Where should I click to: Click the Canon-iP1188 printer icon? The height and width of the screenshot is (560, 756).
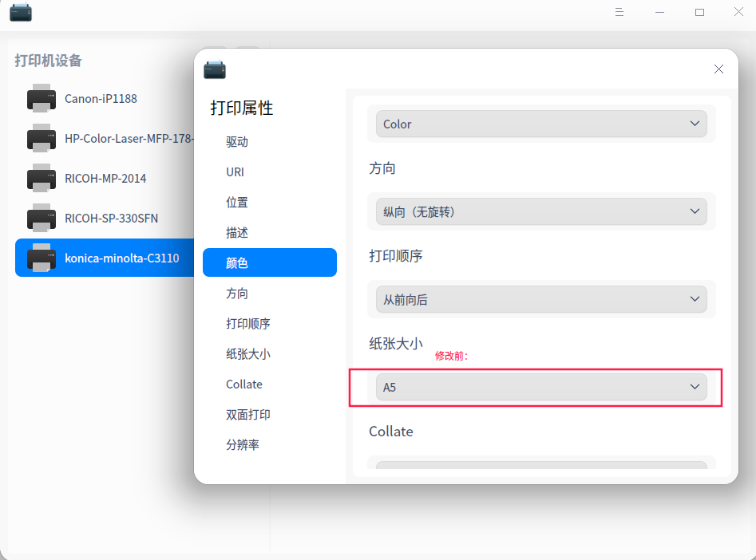point(42,98)
